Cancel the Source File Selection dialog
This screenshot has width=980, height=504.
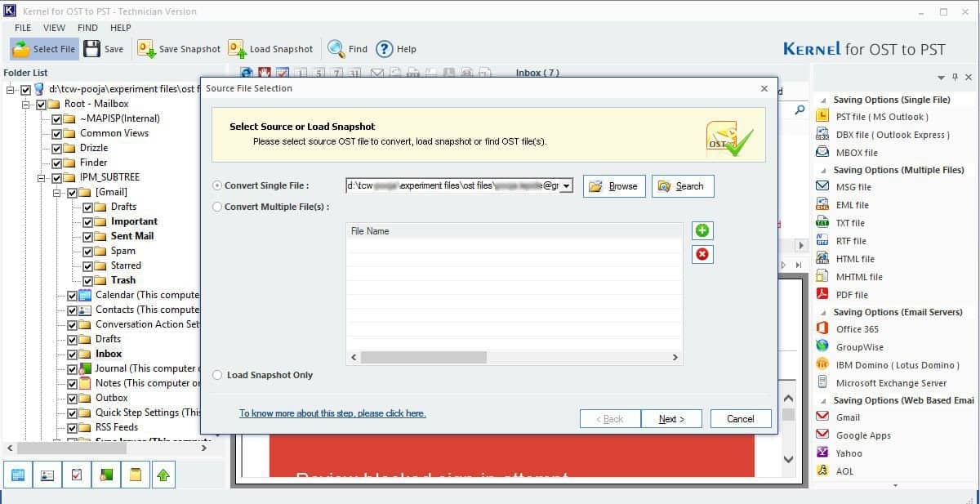pos(740,419)
